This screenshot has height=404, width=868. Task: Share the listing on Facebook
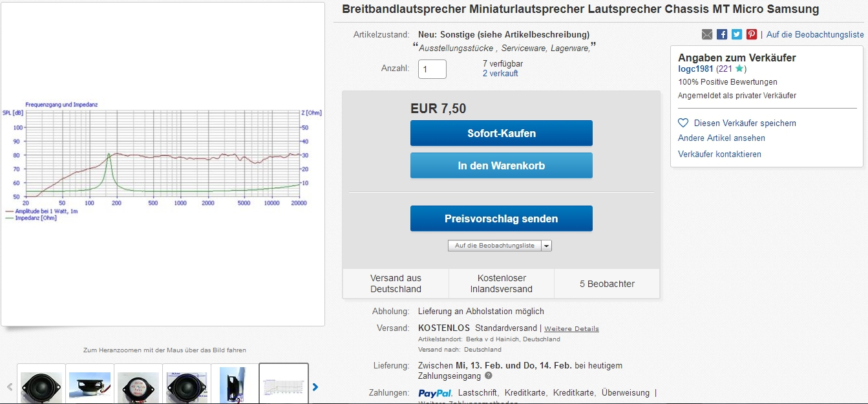[722, 34]
